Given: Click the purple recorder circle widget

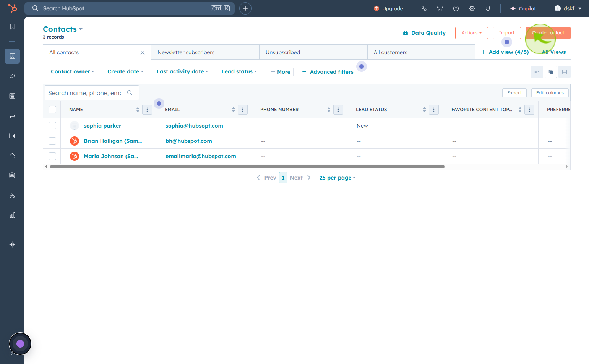Looking at the screenshot, I should point(20,344).
